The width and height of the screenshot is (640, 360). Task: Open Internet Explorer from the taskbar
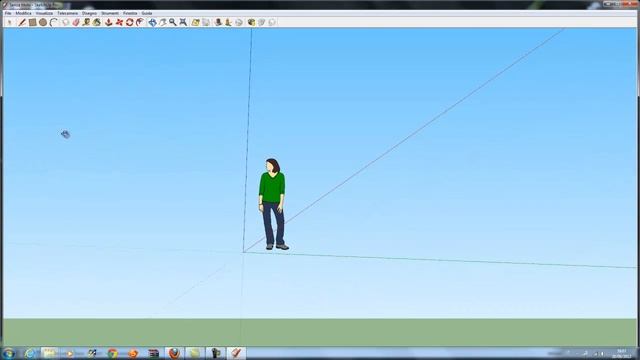tap(30, 353)
